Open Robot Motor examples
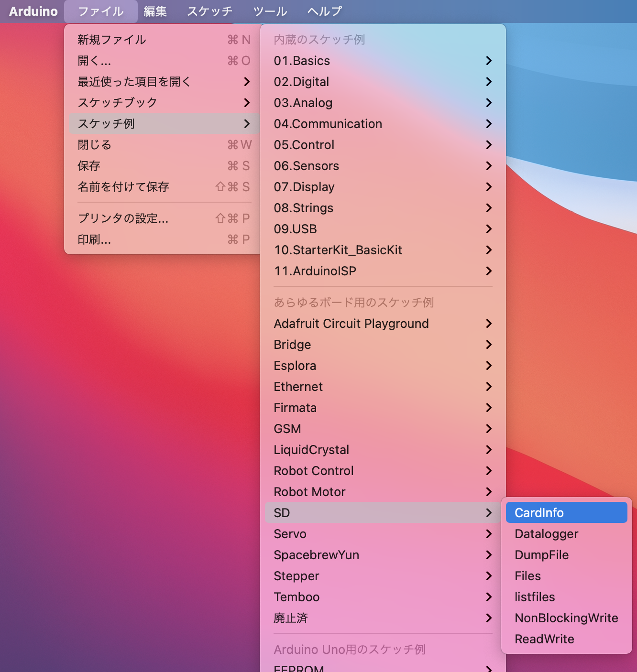637x672 pixels. pos(383,492)
